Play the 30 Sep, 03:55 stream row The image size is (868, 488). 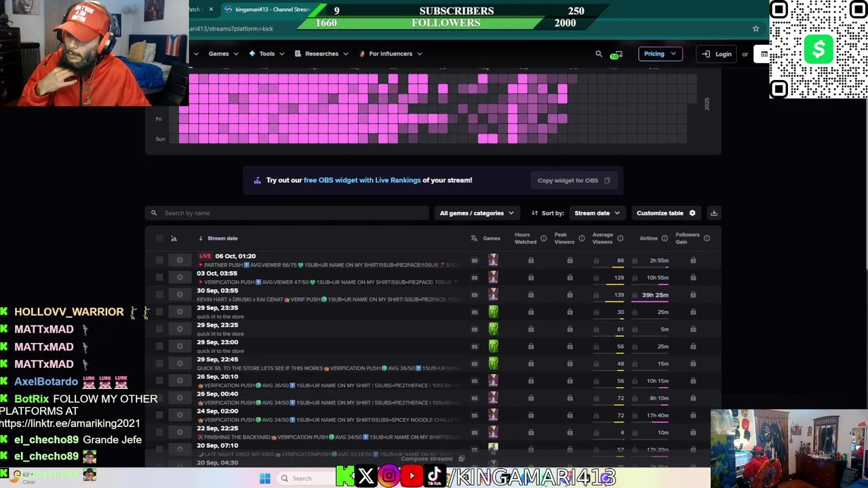click(x=180, y=295)
